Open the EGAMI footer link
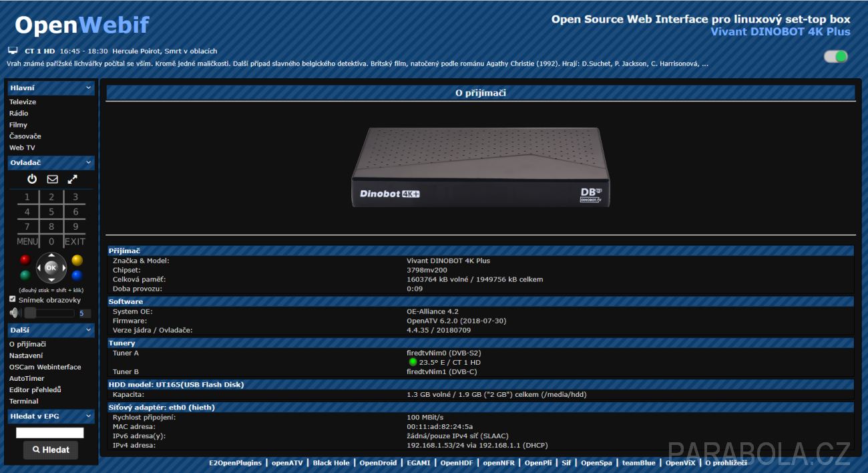The height and width of the screenshot is (473, 868). click(418, 462)
